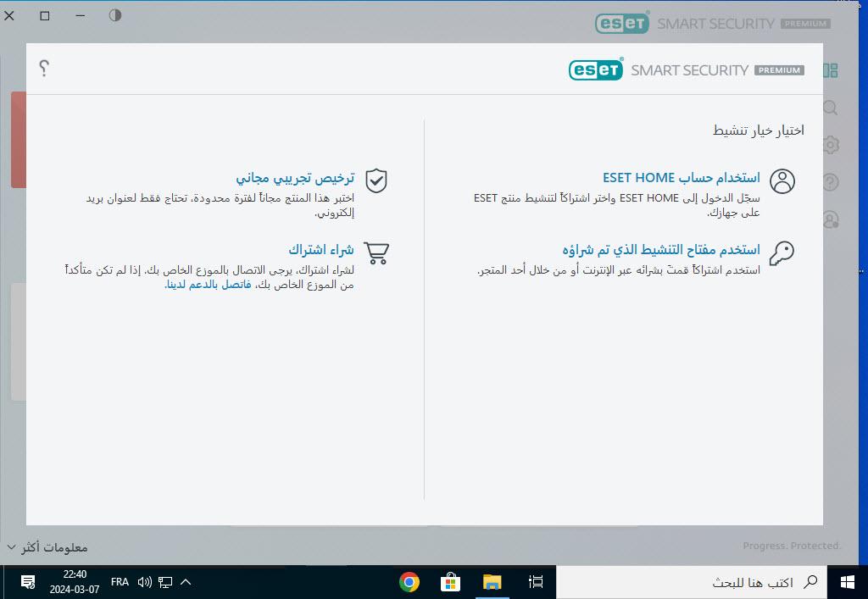Choose ترخيص تجريبي مجاني option
The width and height of the screenshot is (868, 599).
coord(295,178)
